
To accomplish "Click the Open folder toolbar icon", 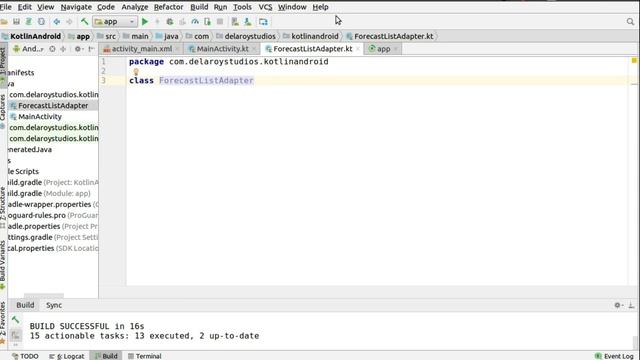I will [4, 22].
